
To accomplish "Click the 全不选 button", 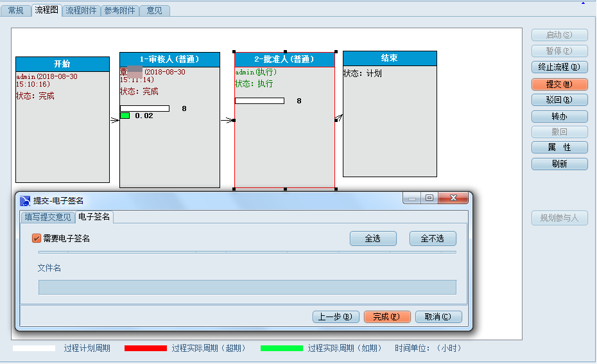I will (x=433, y=238).
